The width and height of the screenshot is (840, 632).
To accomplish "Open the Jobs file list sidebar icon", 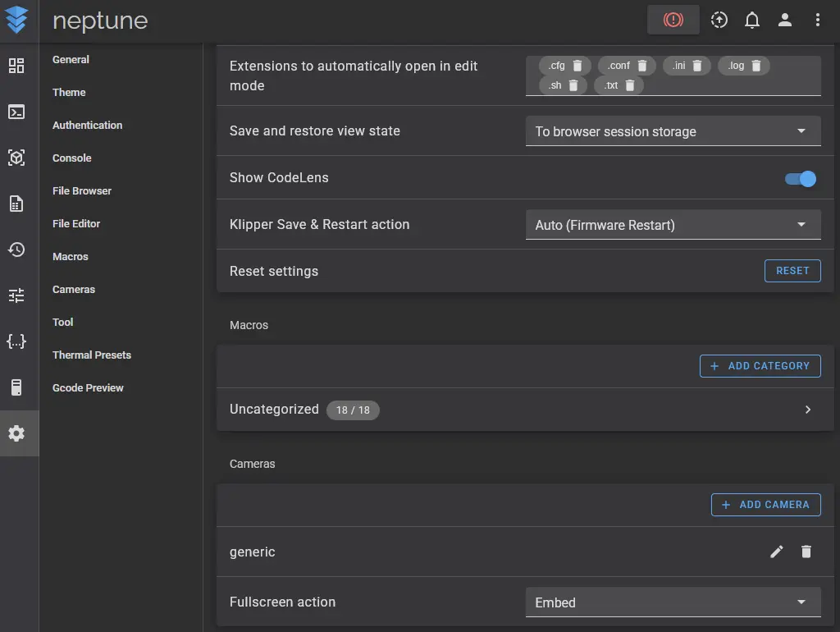I will [16, 204].
